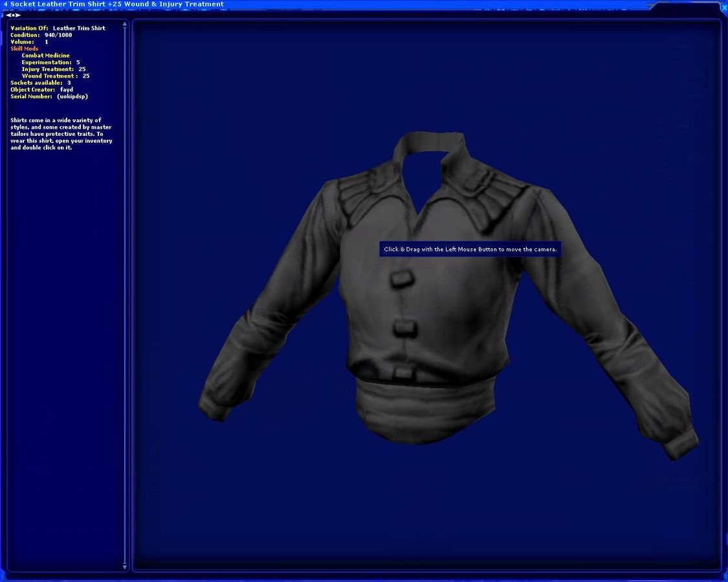This screenshot has height=582, width=728.
Task: Click the 'Injury Treatment: 25' line
Action: click(53, 69)
